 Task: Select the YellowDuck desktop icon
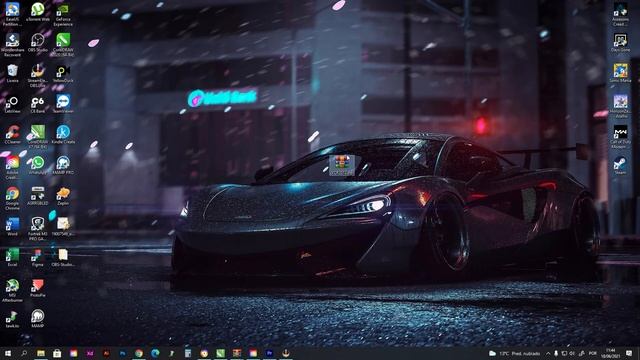pos(63,73)
